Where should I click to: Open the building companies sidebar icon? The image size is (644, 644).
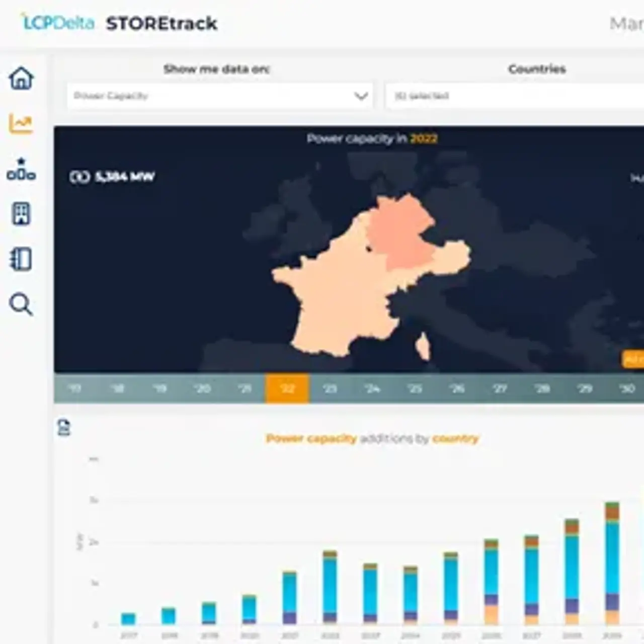[21, 214]
